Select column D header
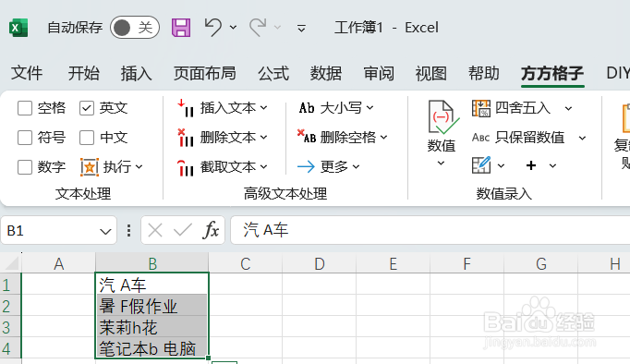Viewport: 630px width, 364px height. click(x=320, y=264)
